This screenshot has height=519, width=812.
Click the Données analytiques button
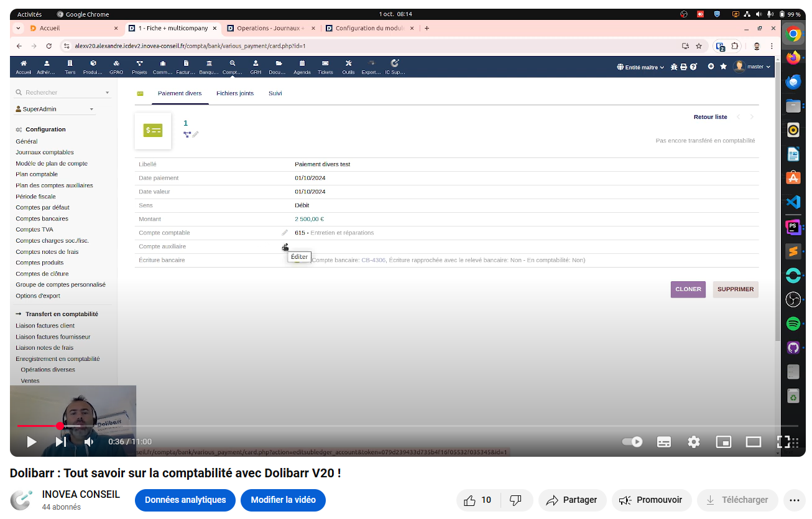click(x=185, y=500)
